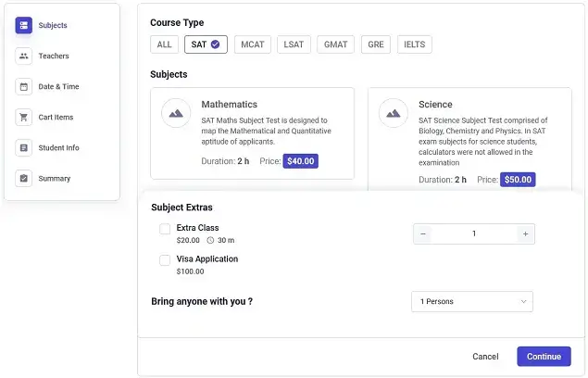
Task: Click the Cart Items shopping cart icon
Action: [24, 117]
